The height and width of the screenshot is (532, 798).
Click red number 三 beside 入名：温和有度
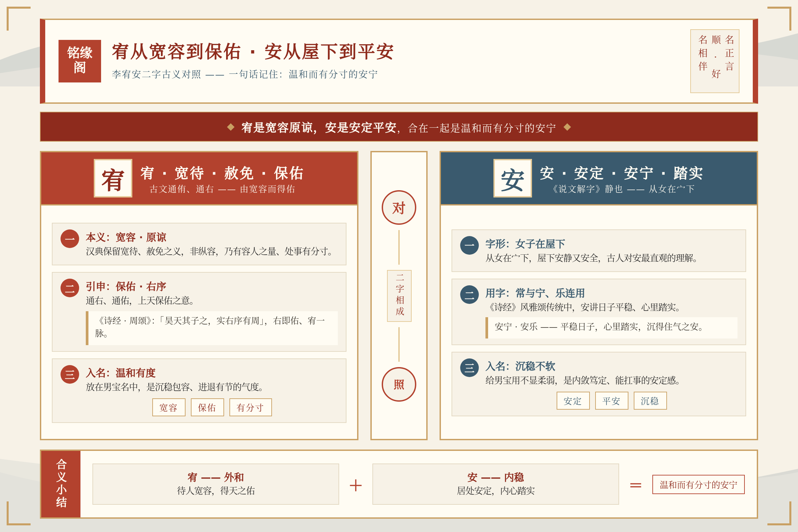(70, 375)
